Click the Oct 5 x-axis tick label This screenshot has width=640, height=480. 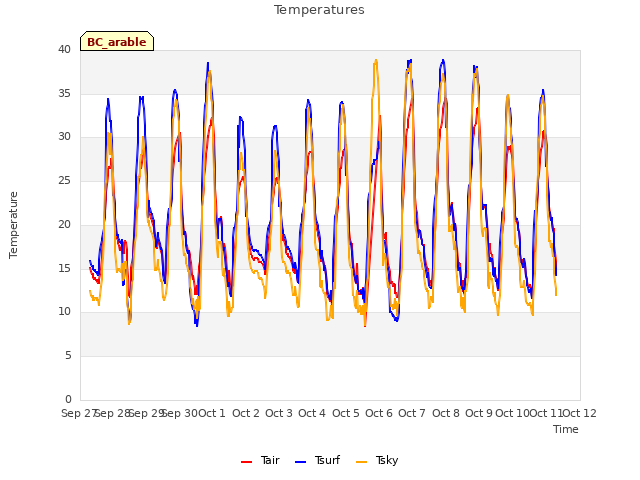tap(346, 413)
